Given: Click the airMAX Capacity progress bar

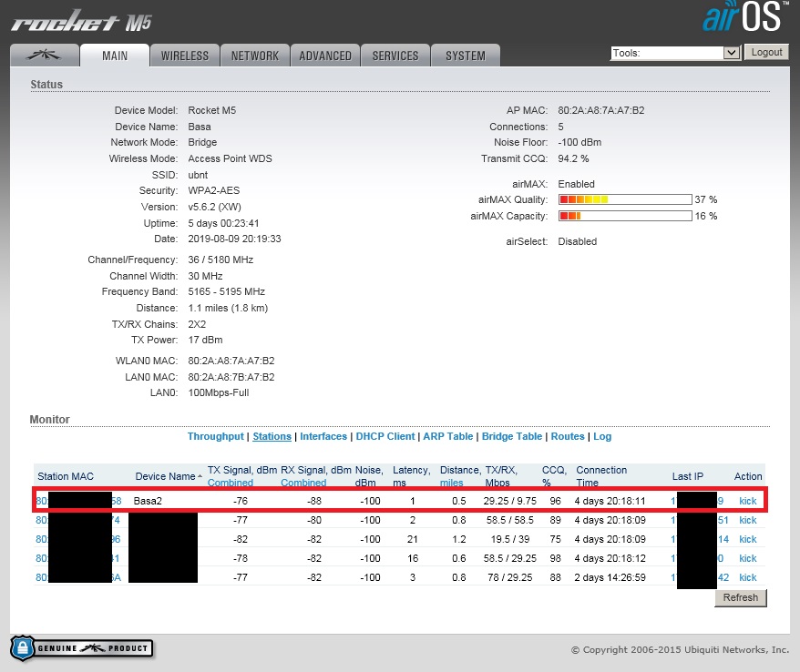Looking at the screenshot, I should [625, 216].
